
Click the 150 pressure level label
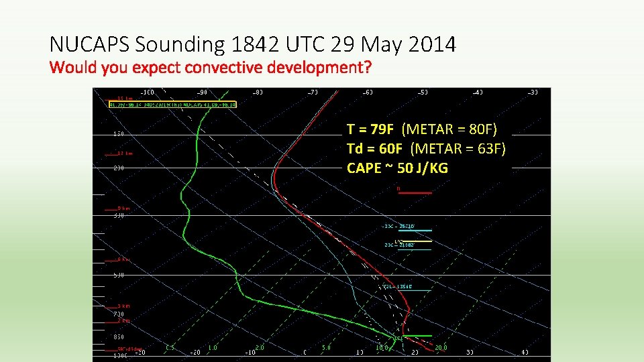coord(118,134)
